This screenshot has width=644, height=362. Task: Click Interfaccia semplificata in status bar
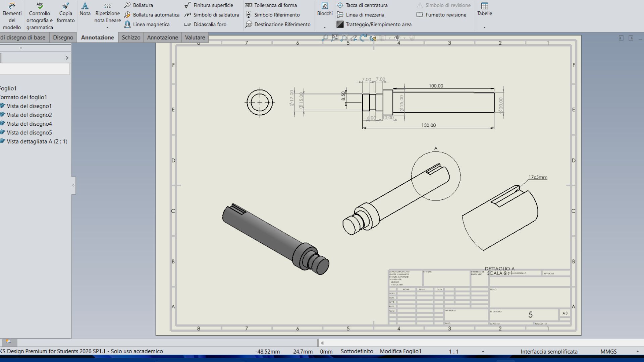coord(549,352)
